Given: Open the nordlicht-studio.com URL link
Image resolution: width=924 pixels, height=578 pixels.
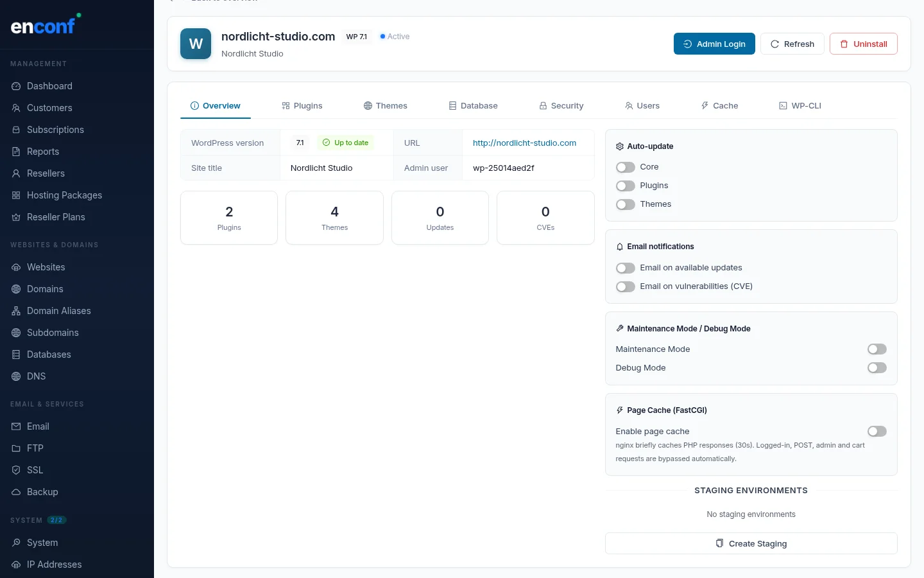Looking at the screenshot, I should point(525,143).
